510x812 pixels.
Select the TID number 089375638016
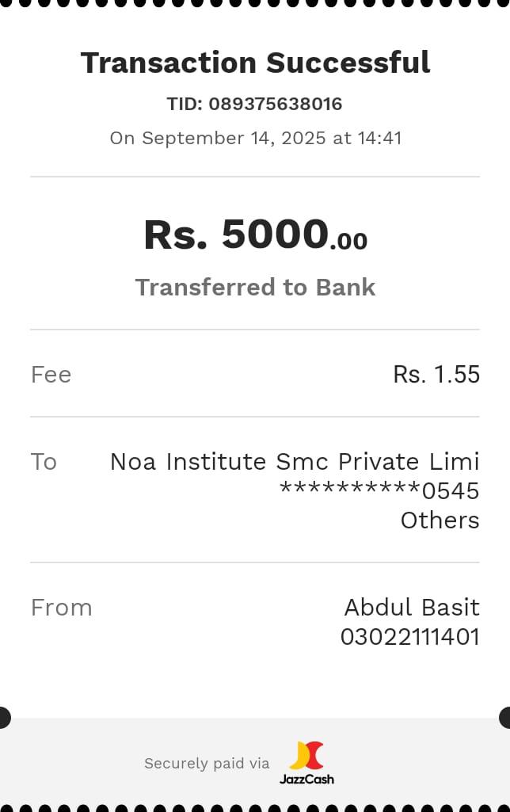click(275, 104)
